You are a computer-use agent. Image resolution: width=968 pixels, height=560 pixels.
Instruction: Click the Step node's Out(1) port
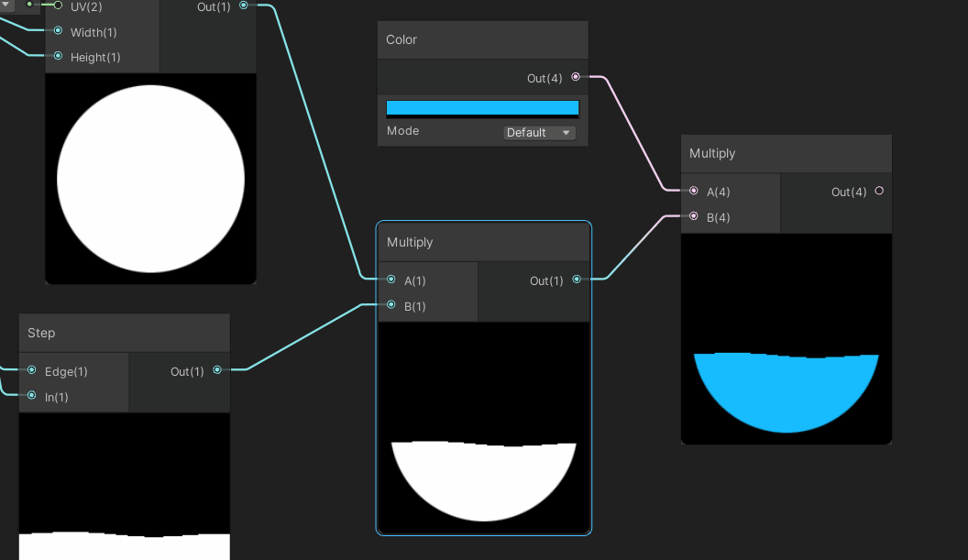(217, 370)
